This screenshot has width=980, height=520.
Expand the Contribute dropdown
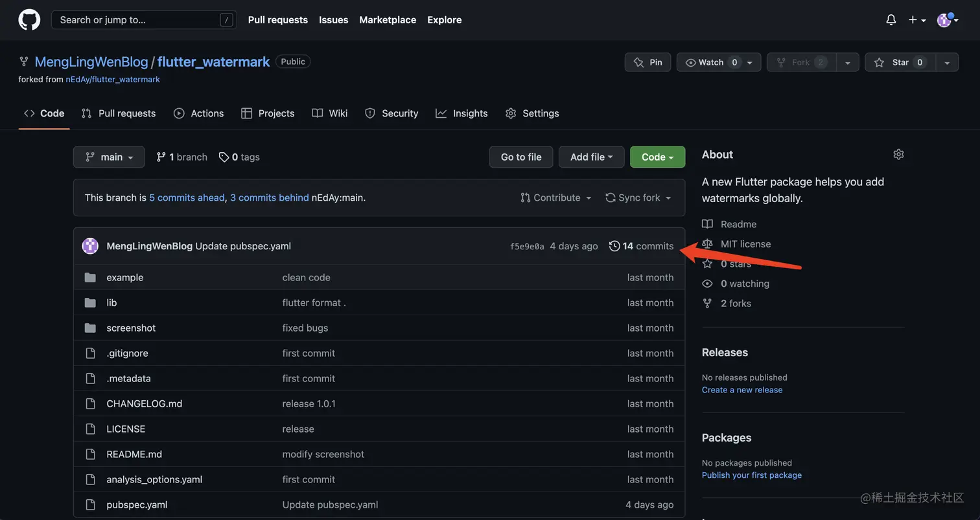pyautogui.click(x=556, y=198)
